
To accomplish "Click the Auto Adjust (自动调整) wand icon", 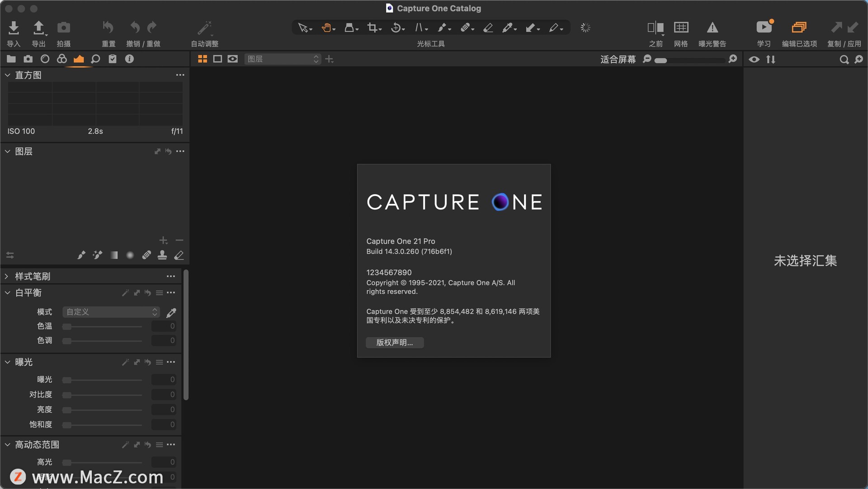I will coord(204,28).
